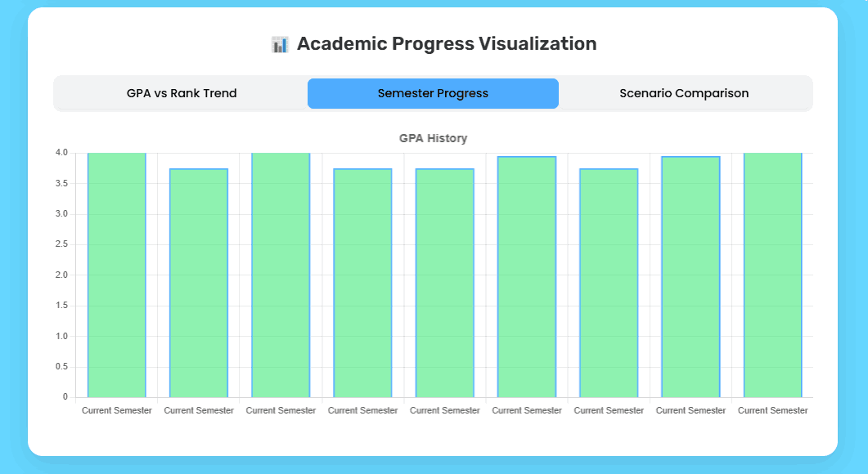Select the middle Current Semester bar

(444, 282)
